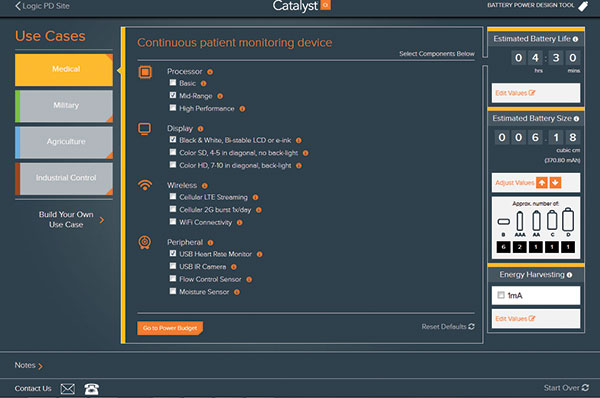Open info for Color HD display option
This screenshot has height=398, width=600.
coord(299,166)
